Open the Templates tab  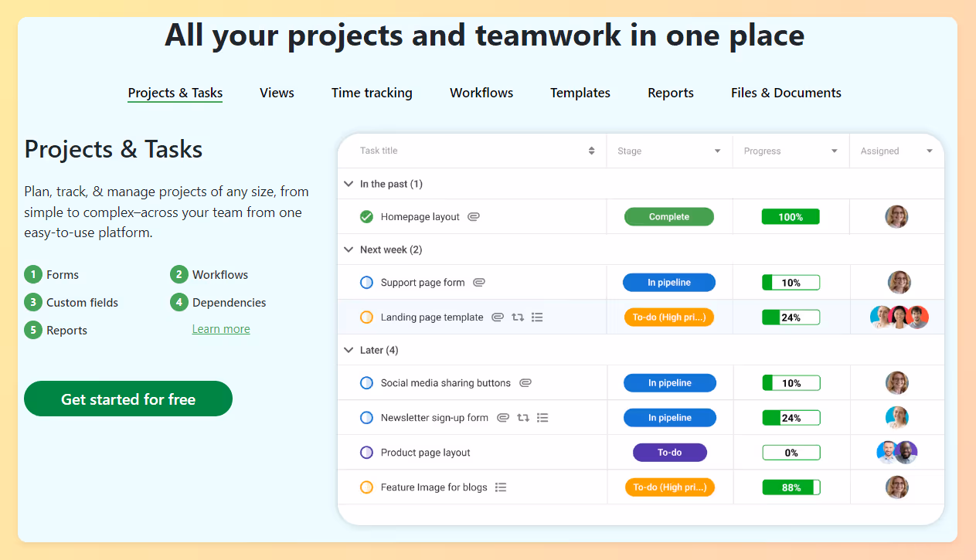click(x=580, y=93)
